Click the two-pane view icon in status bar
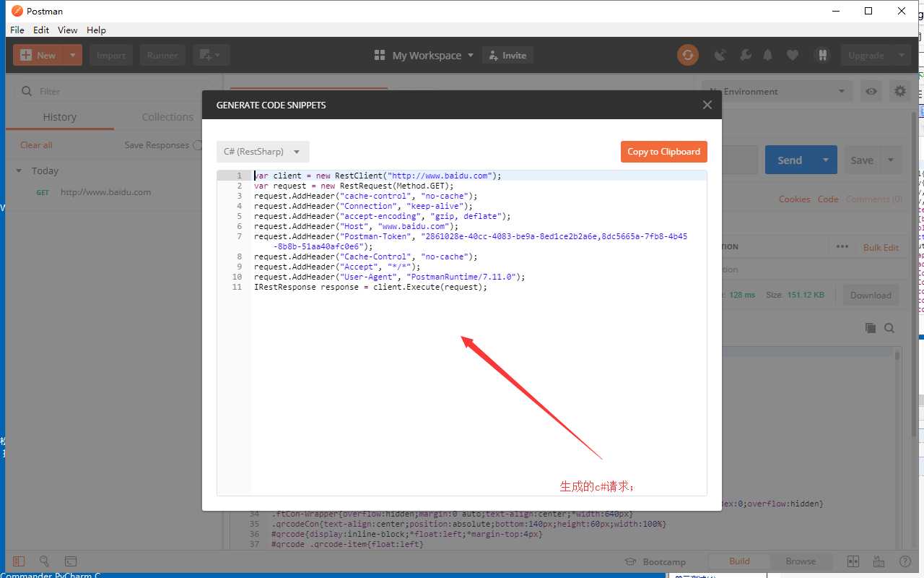 tap(853, 561)
